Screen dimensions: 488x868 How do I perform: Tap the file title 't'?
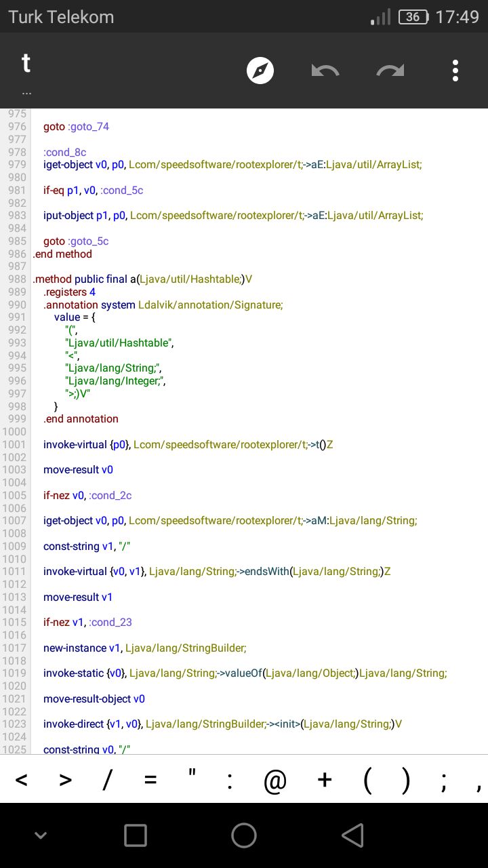(x=26, y=63)
